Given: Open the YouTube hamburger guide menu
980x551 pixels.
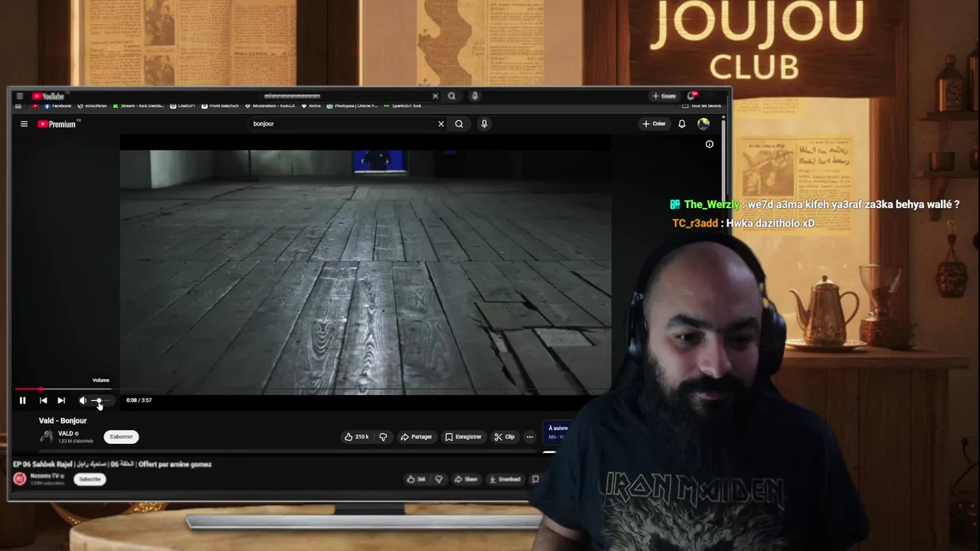Looking at the screenshot, I should [24, 124].
